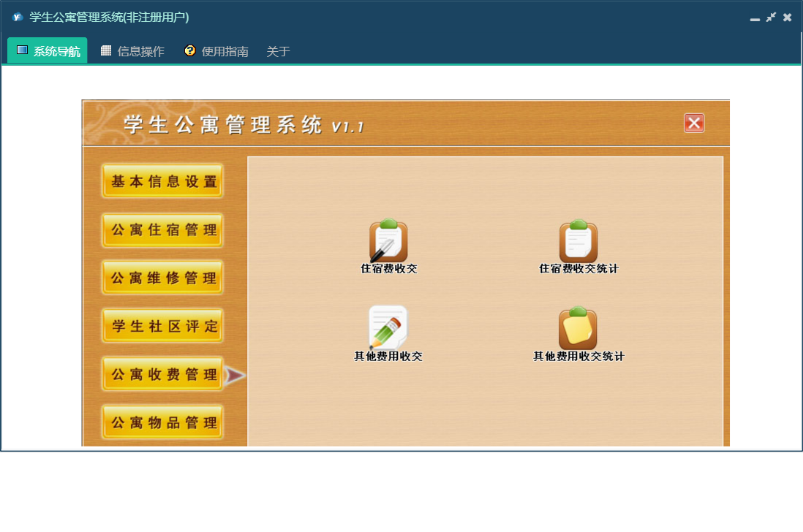Open 公寓住宿管理 section
The height and width of the screenshot is (532, 803).
coord(163,229)
